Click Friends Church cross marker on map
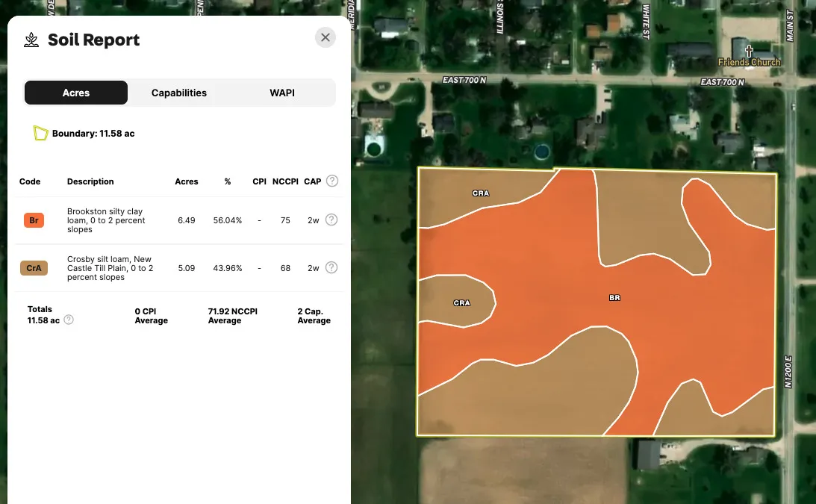816x504 pixels. [749, 52]
